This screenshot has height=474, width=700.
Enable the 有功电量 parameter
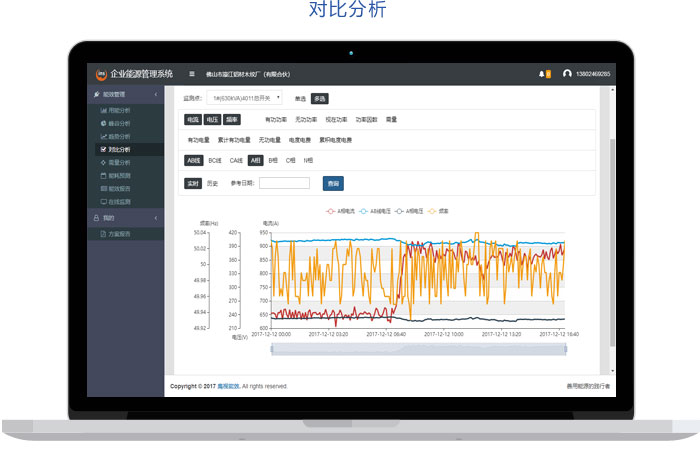pos(199,140)
